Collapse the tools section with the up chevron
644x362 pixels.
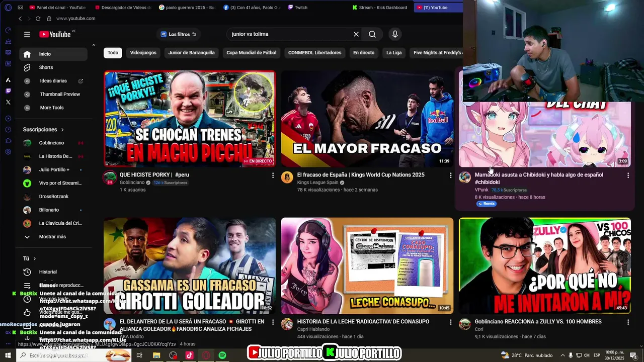(x=94, y=46)
